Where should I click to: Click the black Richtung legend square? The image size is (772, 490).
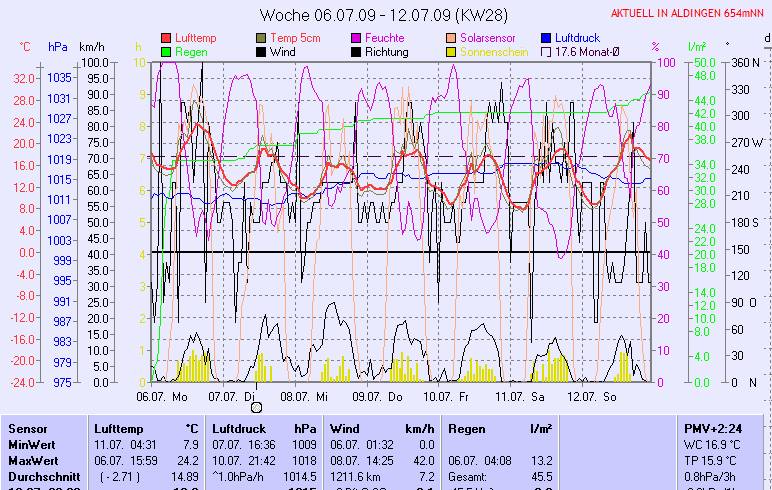coord(357,52)
